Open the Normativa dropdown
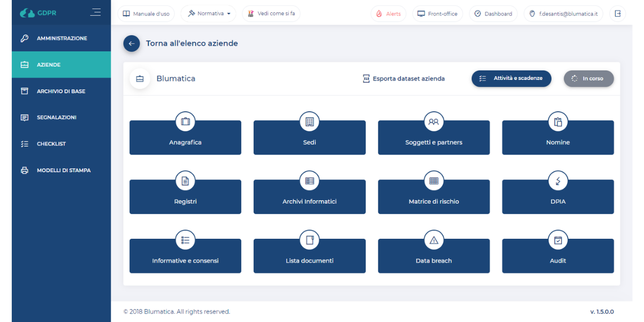The image size is (644, 322). 209,13
